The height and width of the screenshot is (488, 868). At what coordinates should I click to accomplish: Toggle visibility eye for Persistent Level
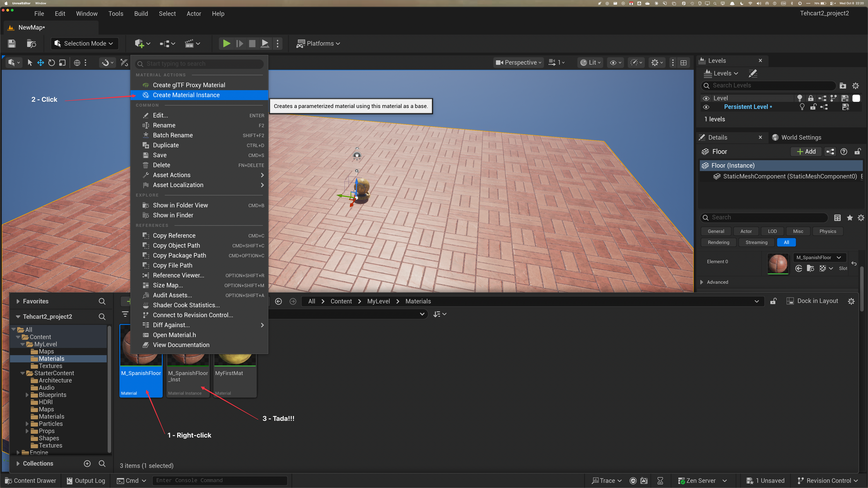coord(706,107)
